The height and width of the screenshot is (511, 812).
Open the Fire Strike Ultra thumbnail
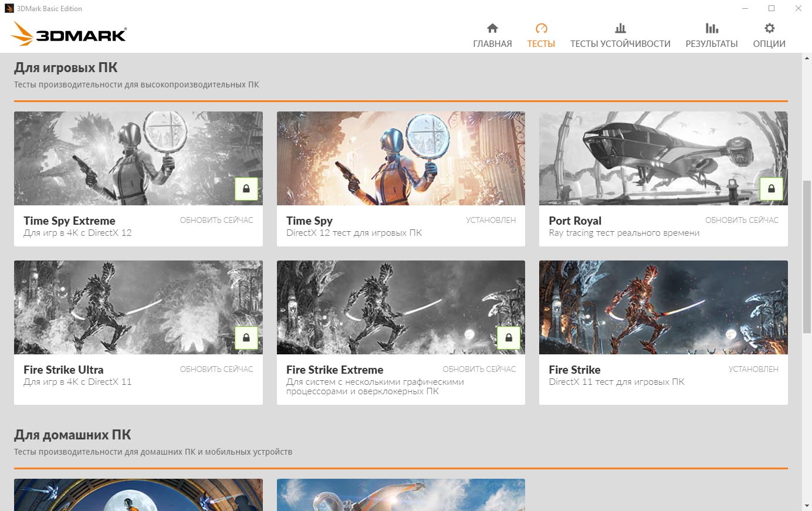click(x=138, y=307)
